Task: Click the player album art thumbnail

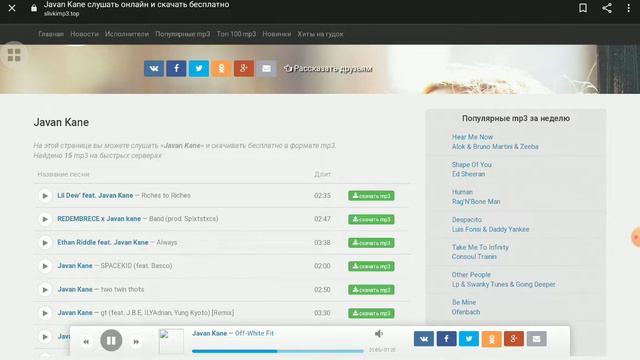Action: pos(171,341)
